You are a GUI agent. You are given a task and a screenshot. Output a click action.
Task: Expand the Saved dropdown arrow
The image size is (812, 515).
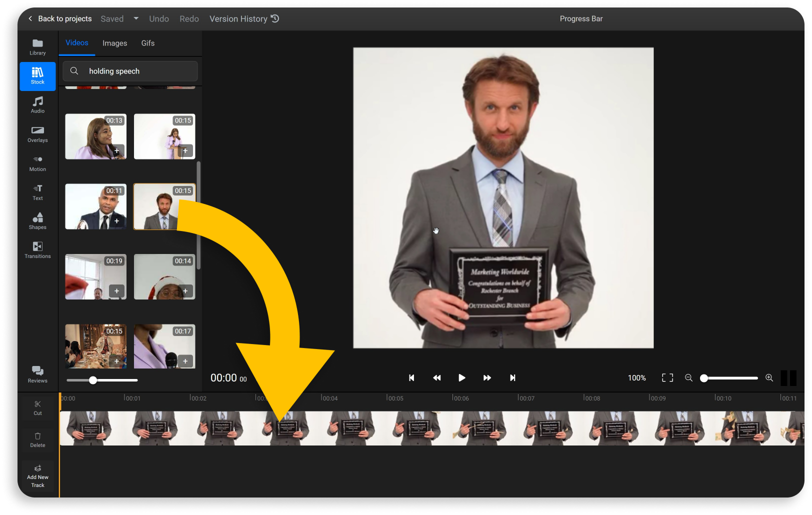pos(136,18)
